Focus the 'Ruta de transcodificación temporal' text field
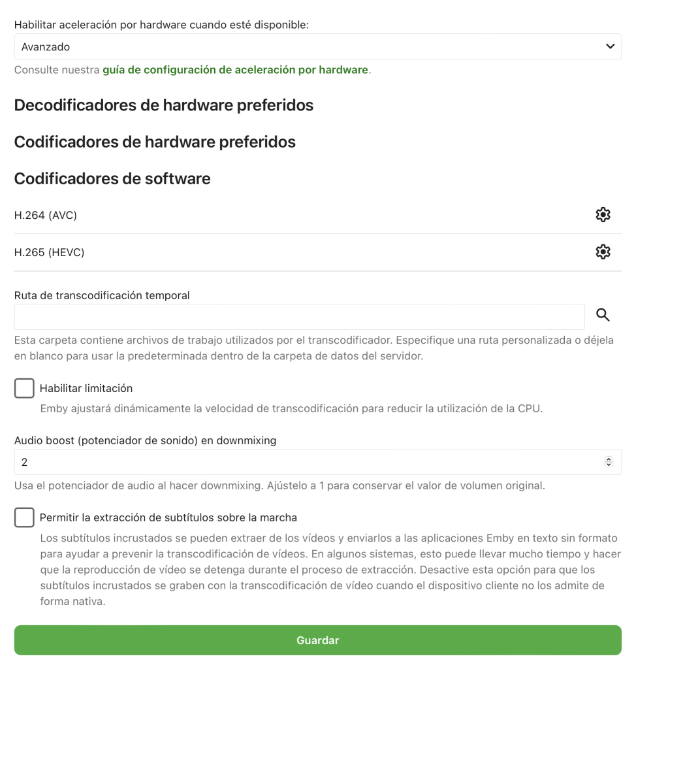 click(x=299, y=317)
